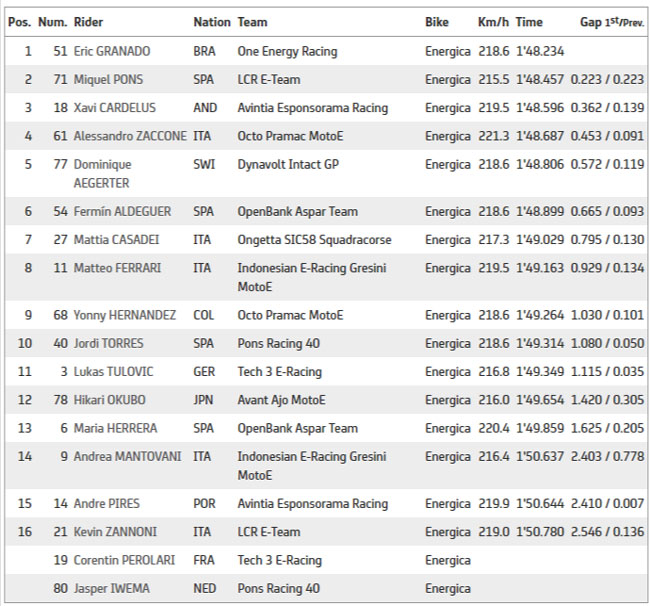Select rider Corentin PEROLARI
Screen dimensions: 650x606
(124, 560)
